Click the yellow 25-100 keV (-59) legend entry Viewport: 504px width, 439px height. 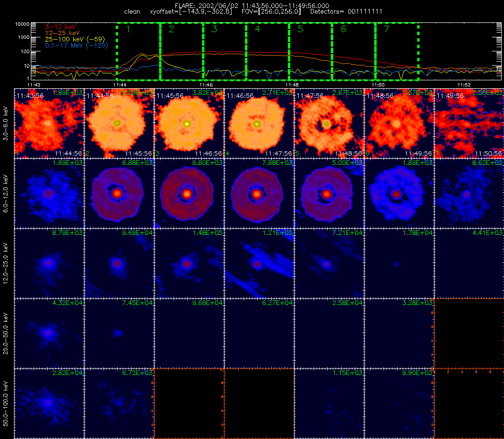75,39
